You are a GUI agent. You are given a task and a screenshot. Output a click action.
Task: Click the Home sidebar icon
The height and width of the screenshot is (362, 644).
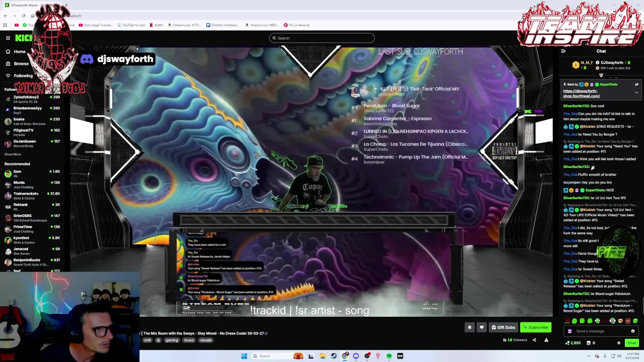(8, 51)
